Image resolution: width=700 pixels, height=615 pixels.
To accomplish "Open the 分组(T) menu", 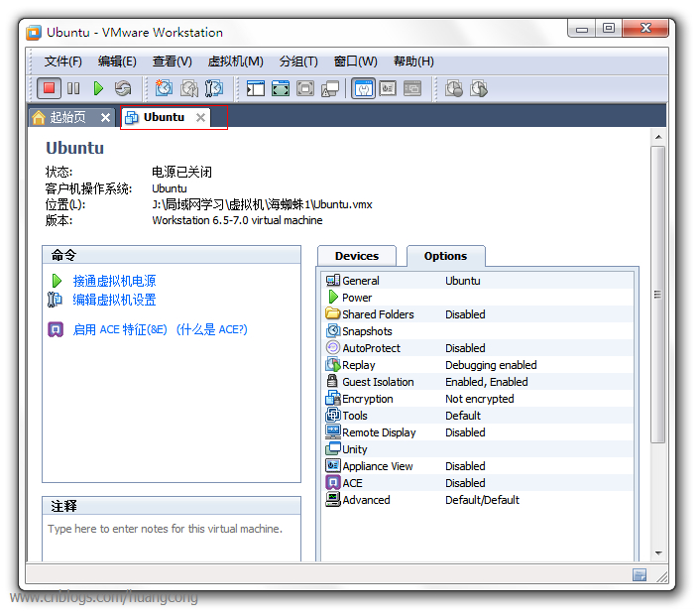I will click(298, 61).
